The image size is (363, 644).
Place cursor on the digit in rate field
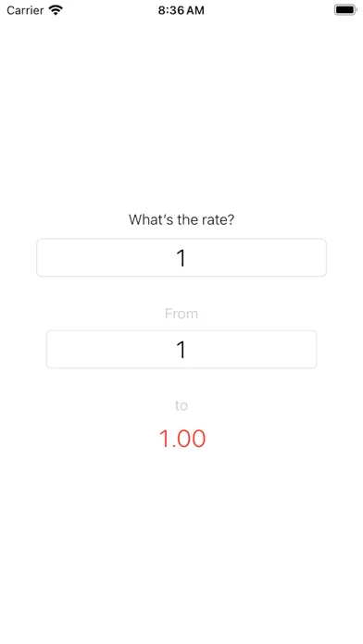click(x=181, y=258)
